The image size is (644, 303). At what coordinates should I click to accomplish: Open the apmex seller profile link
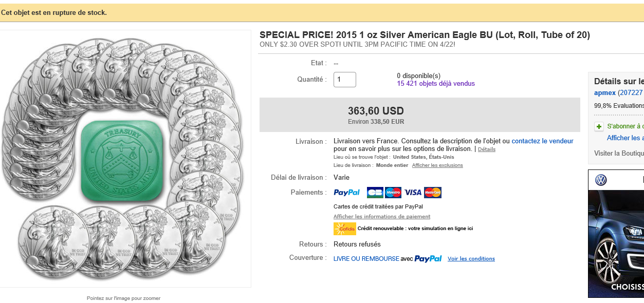point(604,93)
